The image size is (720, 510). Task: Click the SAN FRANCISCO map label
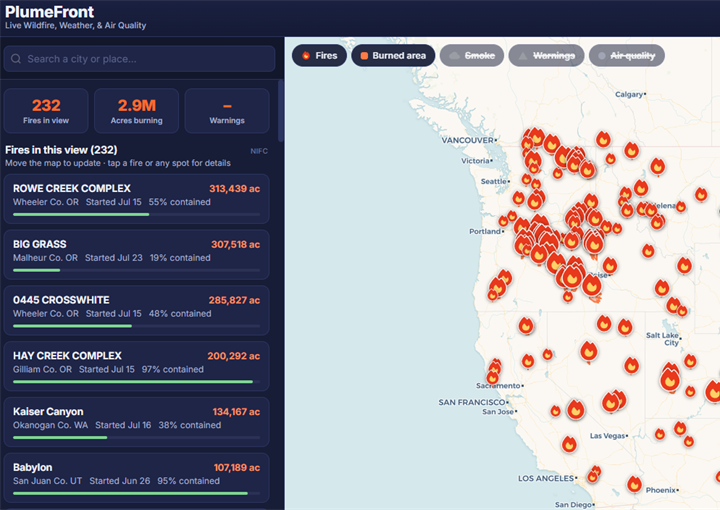472,402
